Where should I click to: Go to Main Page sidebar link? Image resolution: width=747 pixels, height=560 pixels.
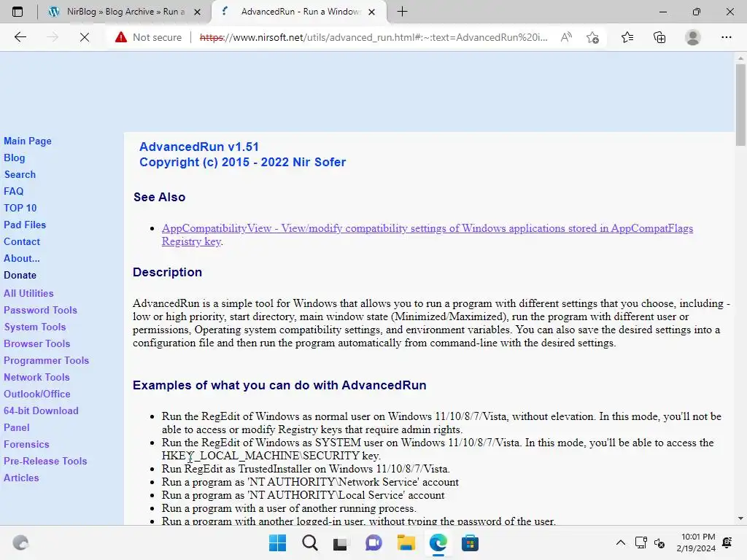tap(28, 141)
